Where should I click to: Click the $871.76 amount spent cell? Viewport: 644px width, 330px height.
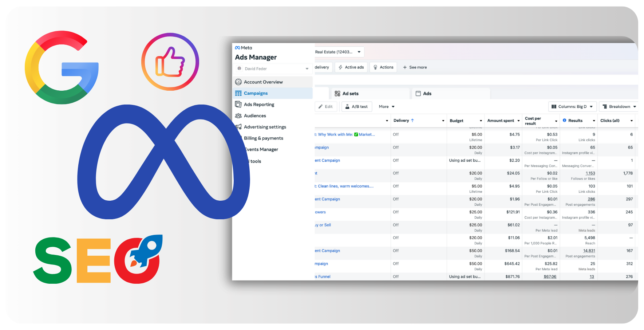click(513, 277)
